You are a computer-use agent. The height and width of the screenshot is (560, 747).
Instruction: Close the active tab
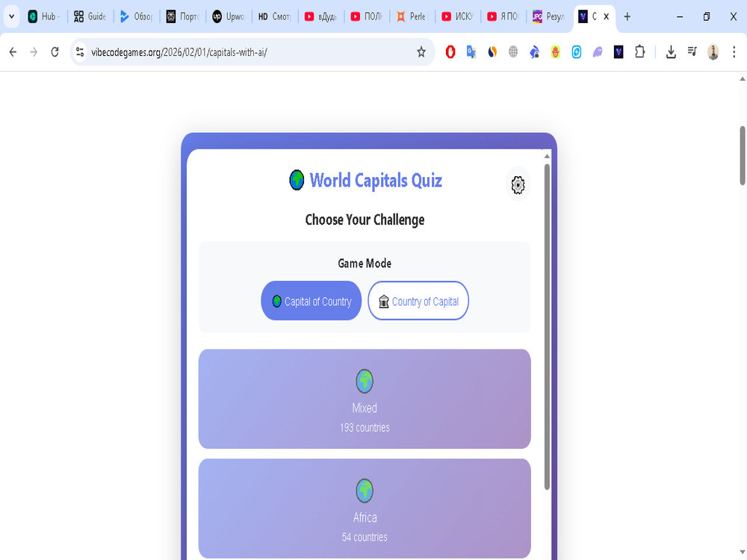click(606, 16)
